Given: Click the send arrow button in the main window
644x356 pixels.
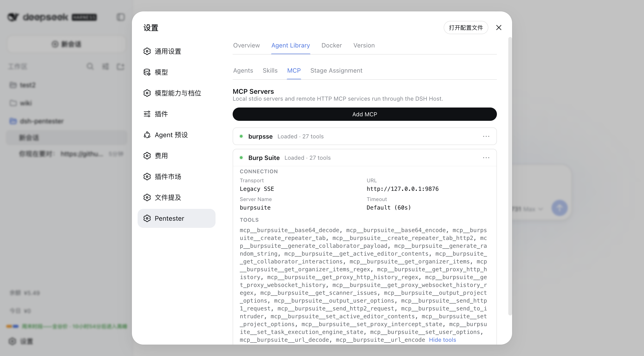Looking at the screenshot, I should (x=559, y=208).
